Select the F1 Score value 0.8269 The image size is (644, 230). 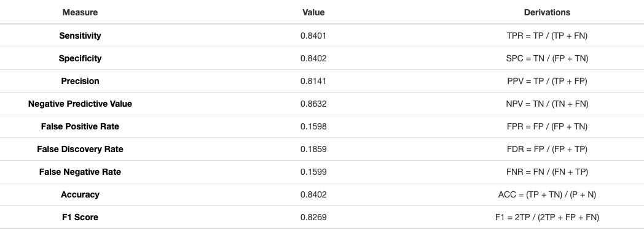pyautogui.click(x=313, y=217)
